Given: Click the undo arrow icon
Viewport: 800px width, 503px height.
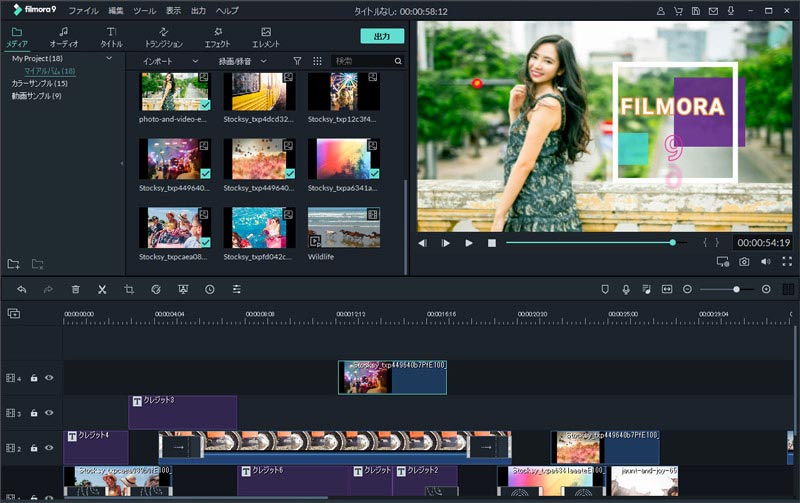Looking at the screenshot, I should click(x=21, y=289).
